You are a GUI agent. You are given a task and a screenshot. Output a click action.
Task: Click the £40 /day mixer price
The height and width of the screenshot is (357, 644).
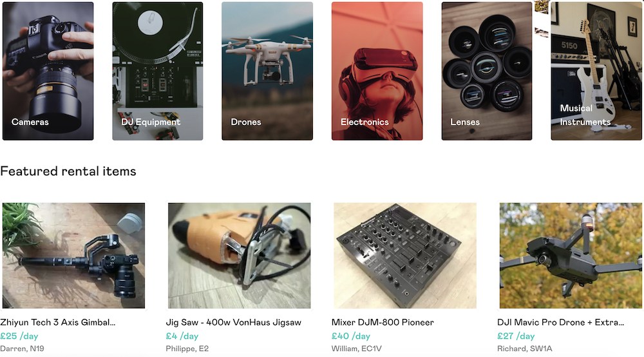(351, 336)
